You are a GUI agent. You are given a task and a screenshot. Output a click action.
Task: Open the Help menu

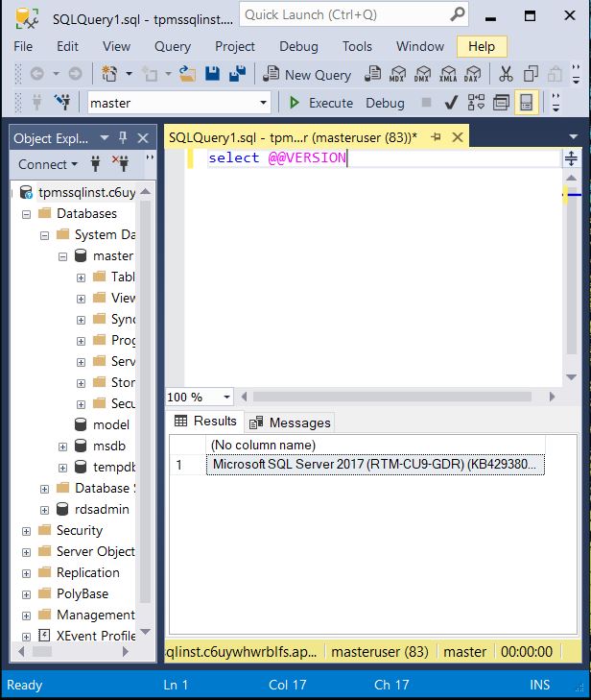tap(482, 46)
